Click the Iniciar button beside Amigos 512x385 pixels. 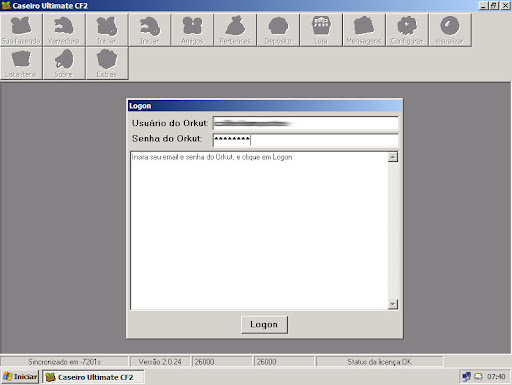[x=150, y=30]
